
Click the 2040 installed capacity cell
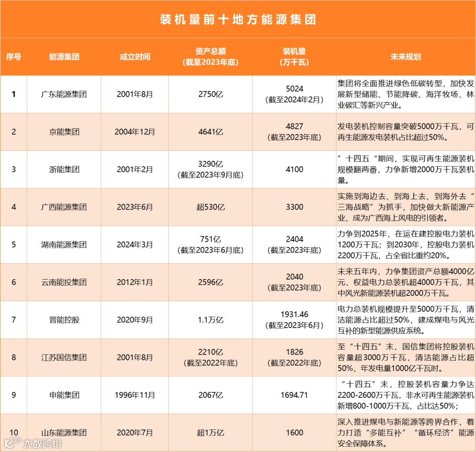point(294,282)
